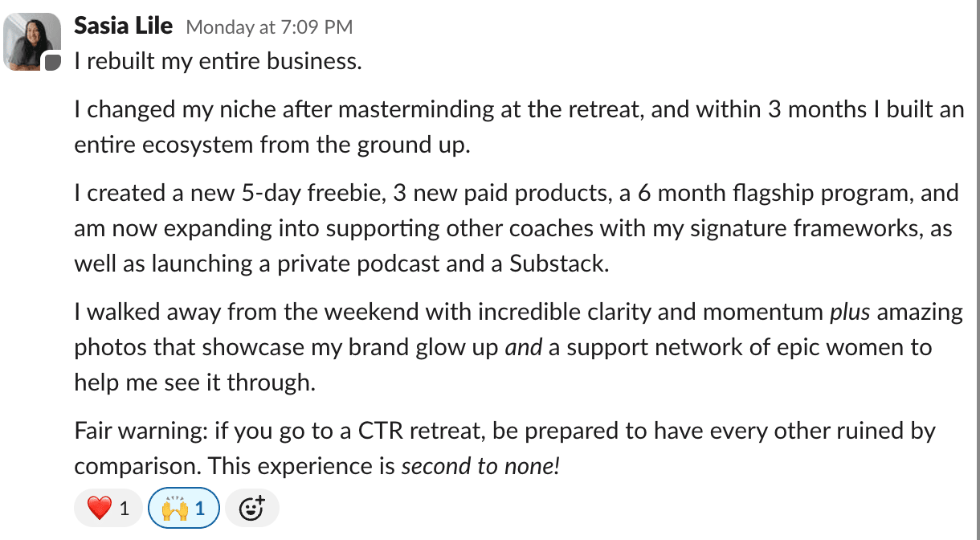Click the italic word "plus"
980x540 pixels.
click(850, 312)
